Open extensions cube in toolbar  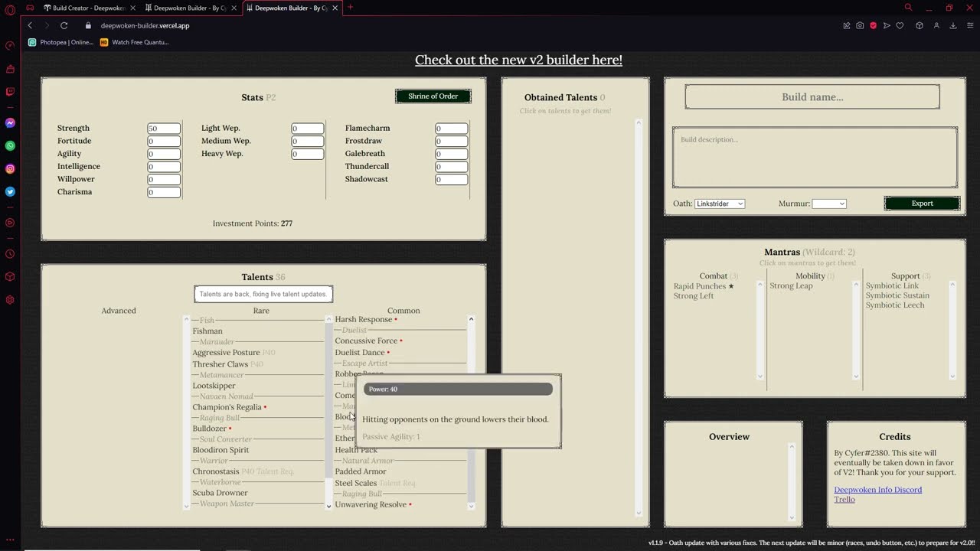[920, 25]
